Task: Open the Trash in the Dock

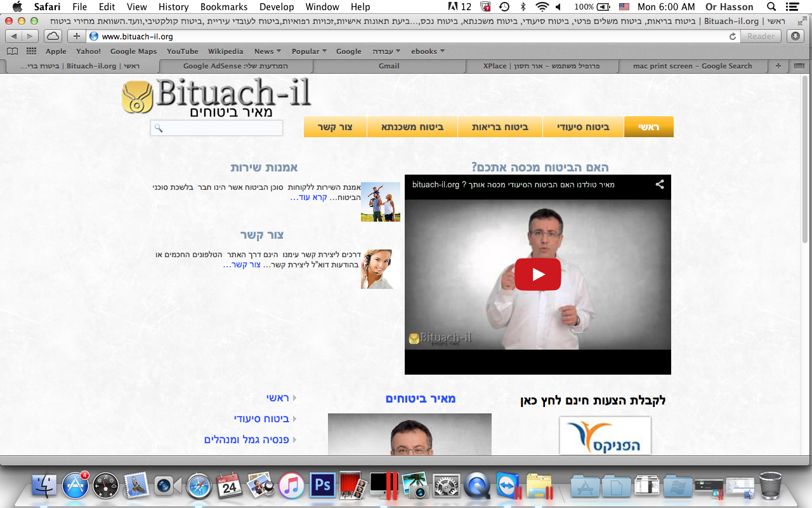Action: [770, 486]
